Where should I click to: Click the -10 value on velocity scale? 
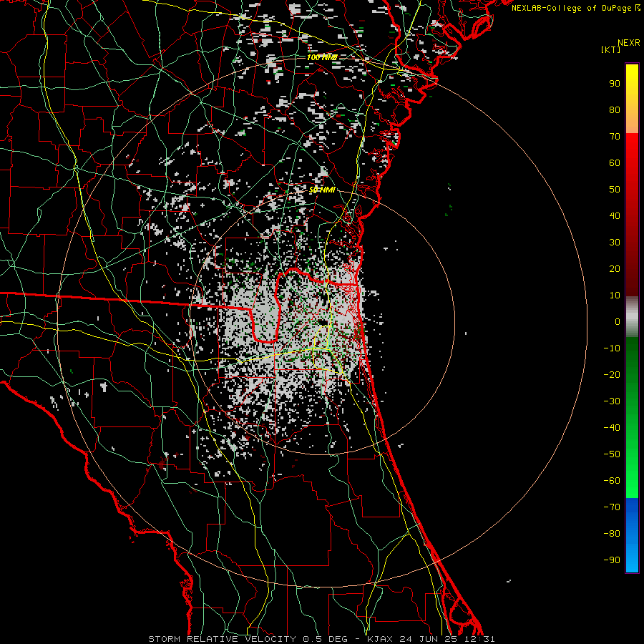click(612, 348)
